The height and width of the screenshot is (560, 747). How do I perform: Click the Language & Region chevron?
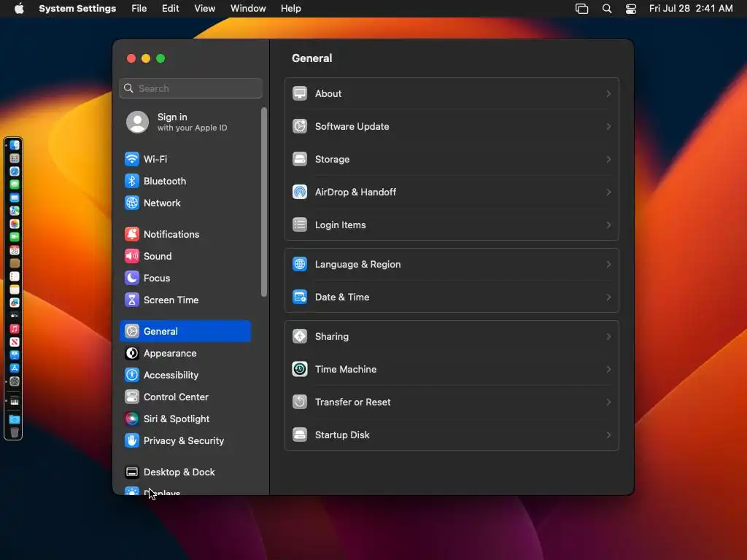(x=608, y=264)
